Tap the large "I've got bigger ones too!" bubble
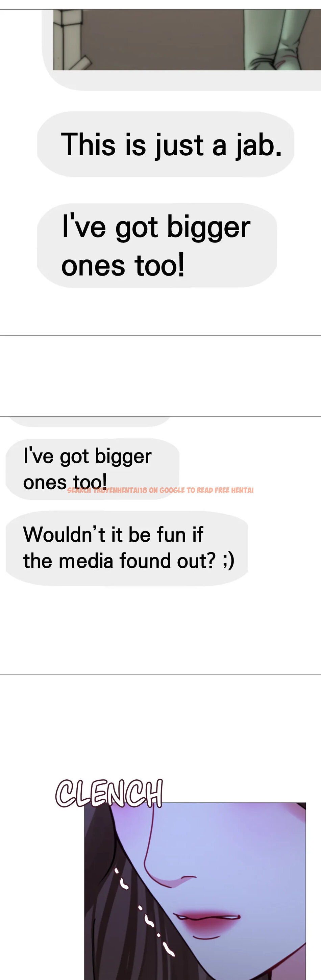 pyautogui.click(x=157, y=245)
